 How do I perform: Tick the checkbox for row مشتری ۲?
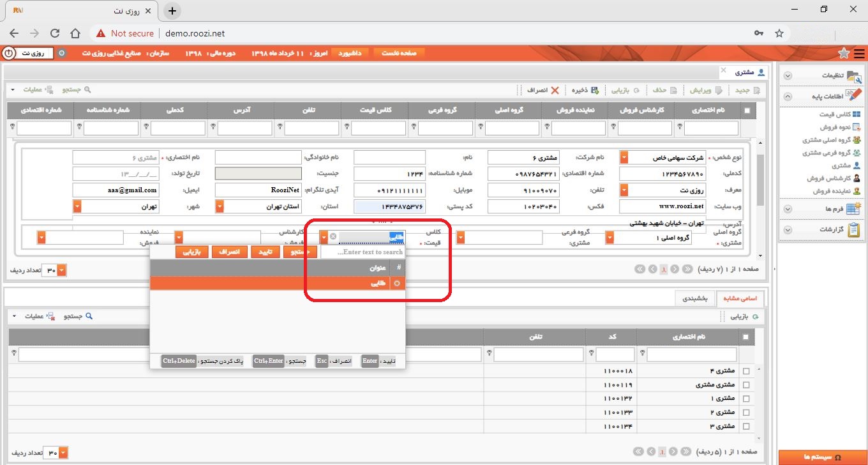(x=747, y=412)
